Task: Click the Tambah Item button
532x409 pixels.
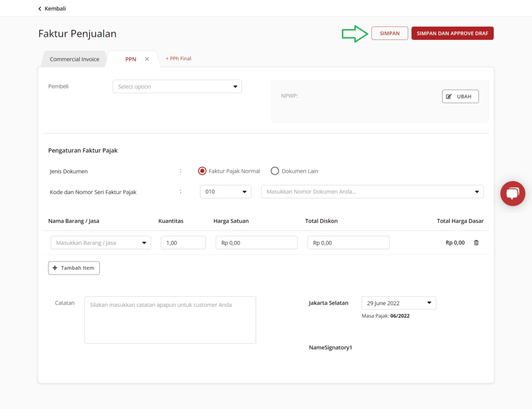Action: (x=74, y=268)
